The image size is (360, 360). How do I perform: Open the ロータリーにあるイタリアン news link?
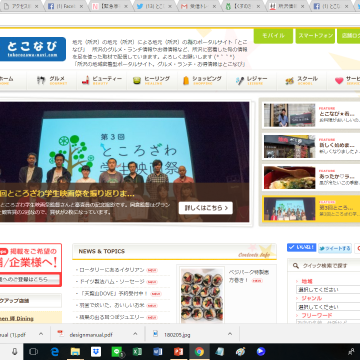(x=112, y=270)
